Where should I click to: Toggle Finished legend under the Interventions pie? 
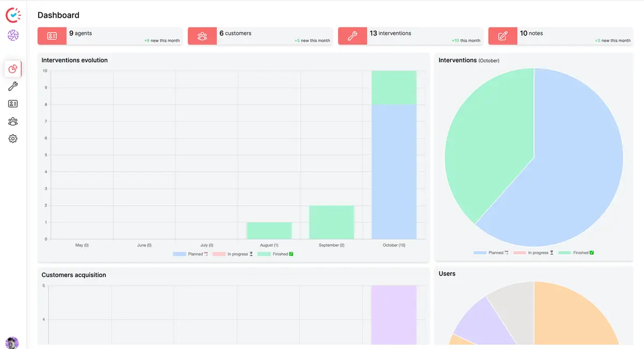(576, 252)
